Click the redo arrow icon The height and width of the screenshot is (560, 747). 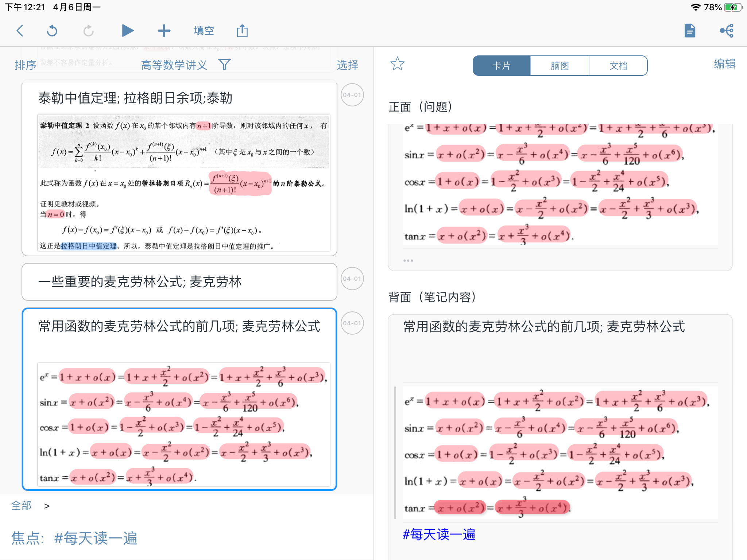coord(89,31)
